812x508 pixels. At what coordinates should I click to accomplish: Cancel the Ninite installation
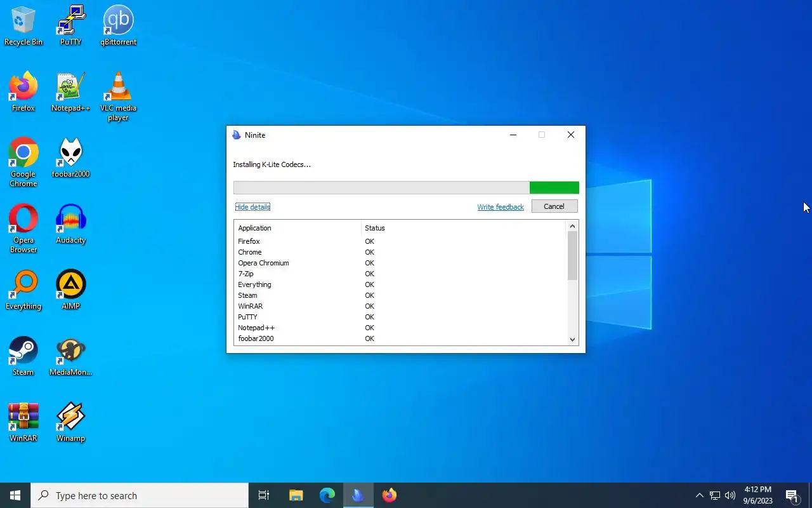tap(554, 206)
